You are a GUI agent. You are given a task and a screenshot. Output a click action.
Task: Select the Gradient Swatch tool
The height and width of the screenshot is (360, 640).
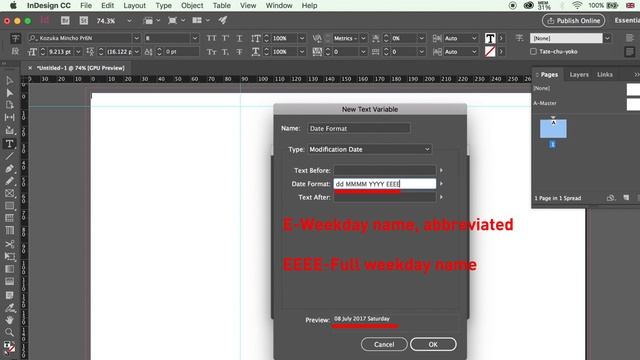(x=9, y=269)
